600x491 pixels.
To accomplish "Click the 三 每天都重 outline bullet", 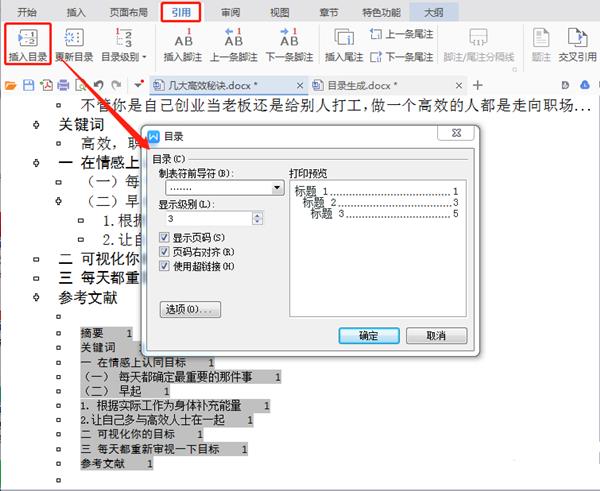I will coord(36,278).
